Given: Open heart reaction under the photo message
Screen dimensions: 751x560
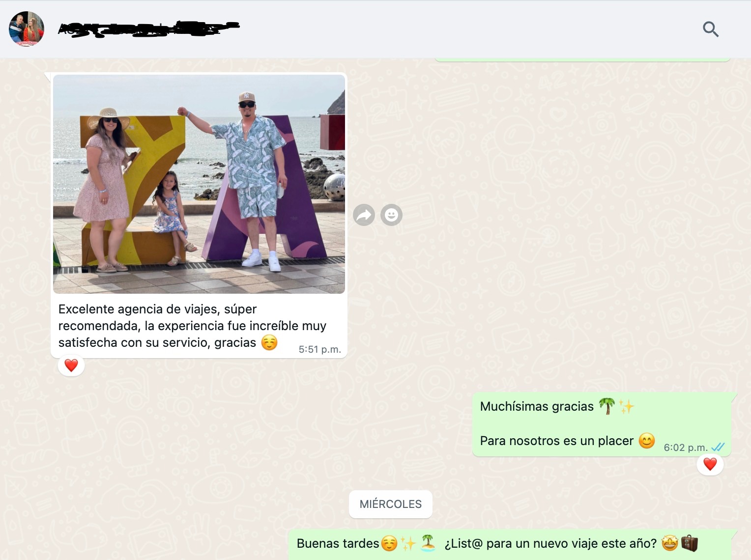Looking at the screenshot, I should coord(71,365).
